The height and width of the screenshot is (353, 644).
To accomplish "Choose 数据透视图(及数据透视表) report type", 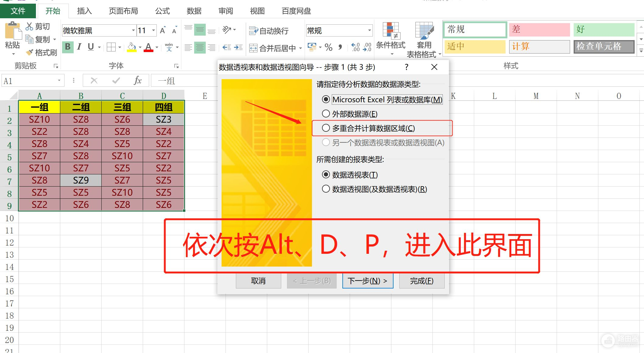I will [326, 189].
